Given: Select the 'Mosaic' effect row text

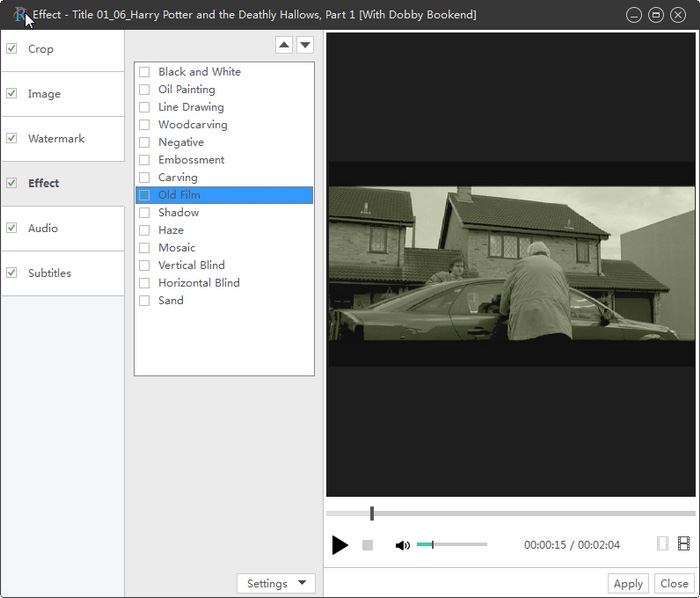Looking at the screenshot, I should tap(177, 248).
